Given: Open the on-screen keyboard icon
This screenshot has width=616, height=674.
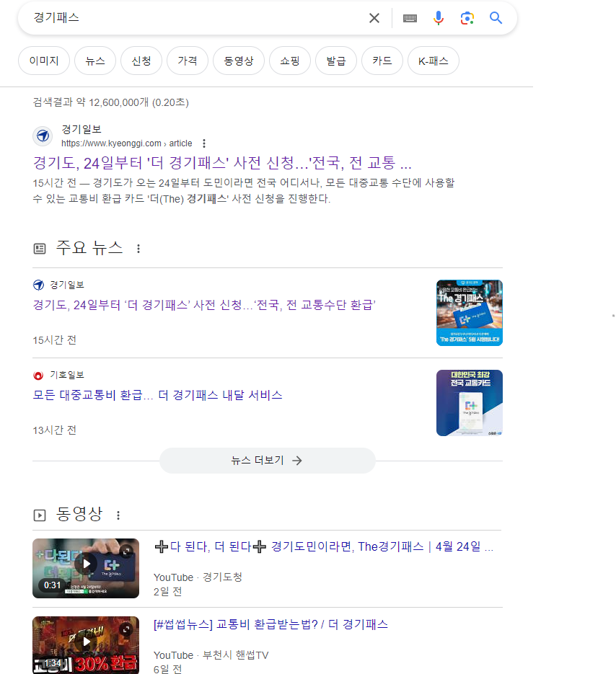Looking at the screenshot, I should (x=410, y=18).
